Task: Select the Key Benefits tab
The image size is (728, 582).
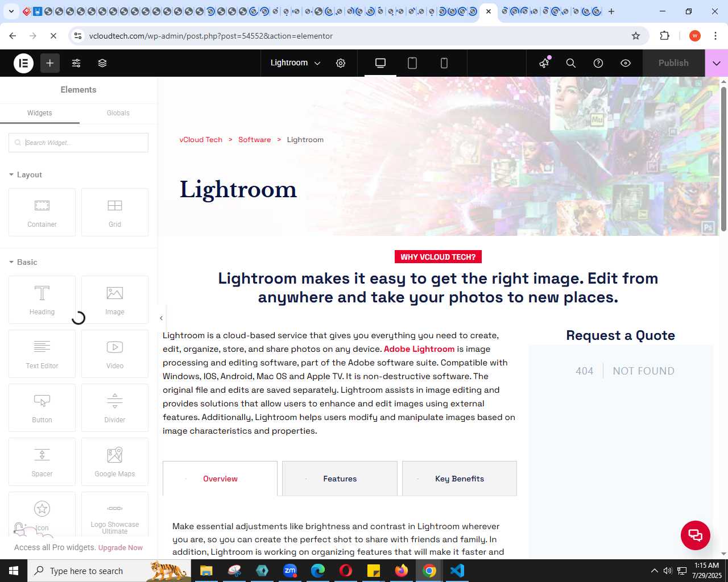Action: (x=460, y=479)
